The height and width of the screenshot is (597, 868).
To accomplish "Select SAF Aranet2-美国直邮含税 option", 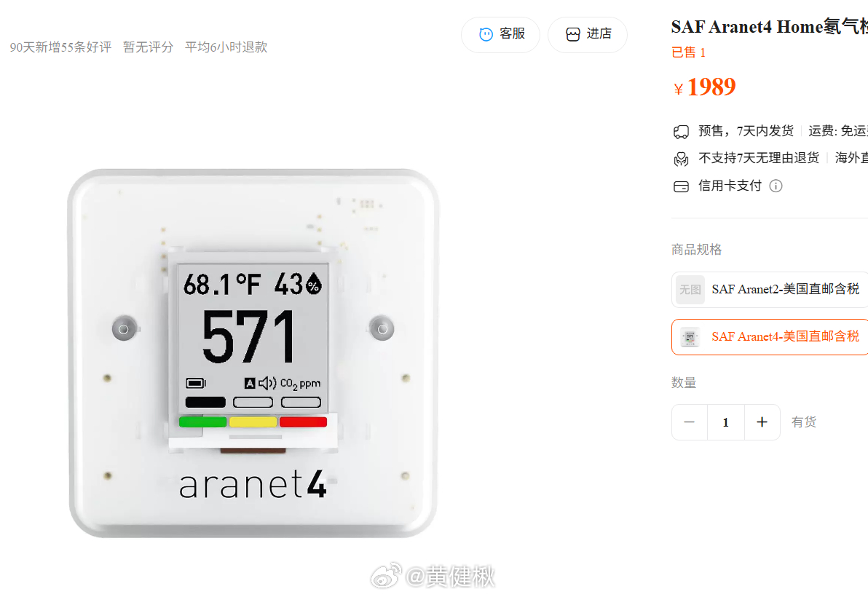I will click(770, 289).
